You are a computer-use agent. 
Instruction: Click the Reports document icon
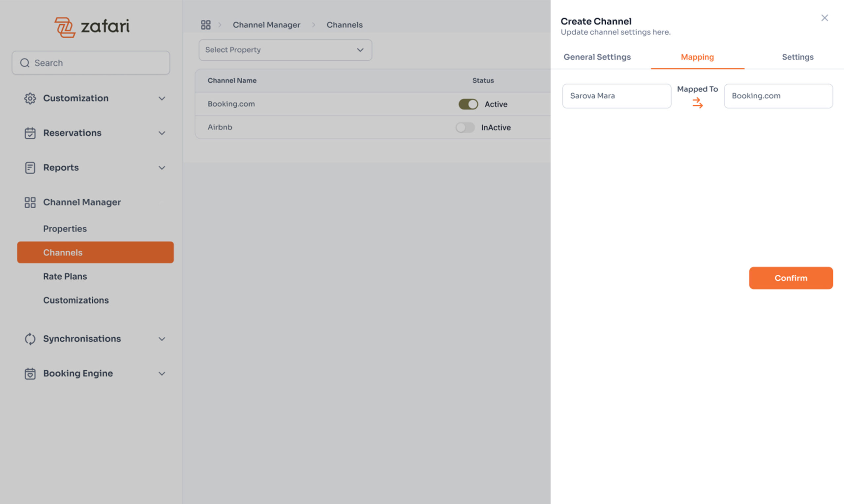tap(30, 168)
